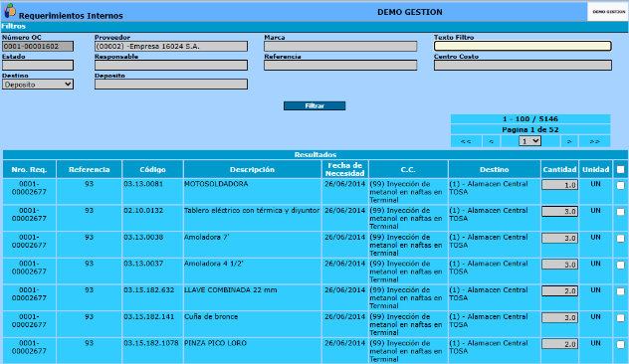Check the Tablero eléctrico row checkbox
This screenshot has height=364, width=629.
[621, 212]
